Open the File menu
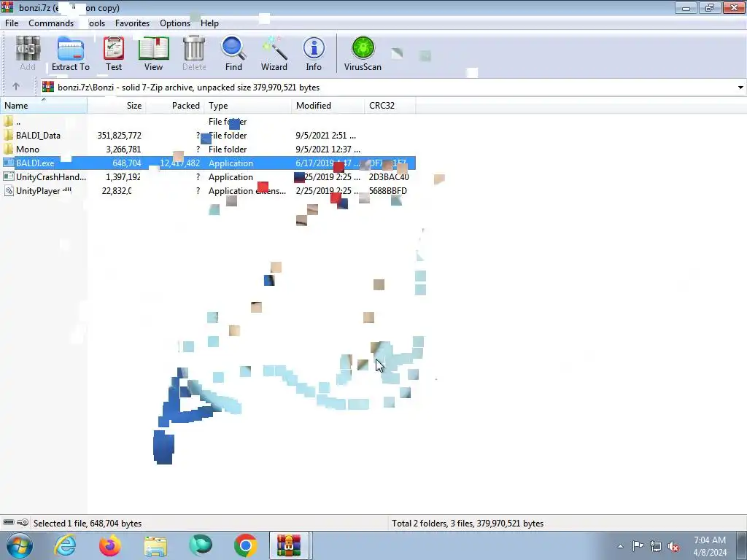Image resolution: width=747 pixels, height=560 pixels. [12, 23]
